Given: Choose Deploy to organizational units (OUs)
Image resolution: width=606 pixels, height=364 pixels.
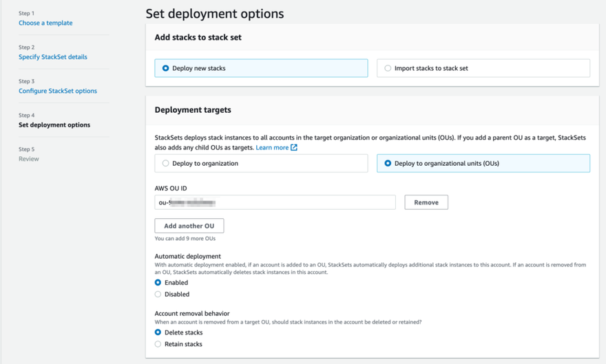Looking at the screenshot, I should pos(388,163).
